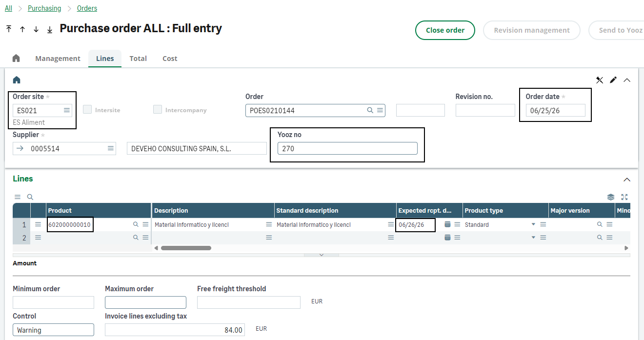Switch to the Cost tab
The width and height of the screenshot is (644, 340).
click(170, 59)
